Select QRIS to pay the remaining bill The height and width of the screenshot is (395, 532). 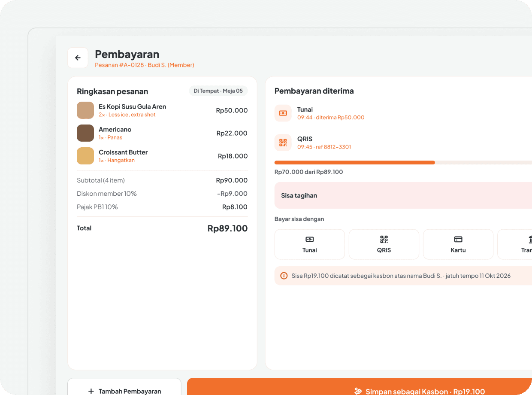pos(384,244)
